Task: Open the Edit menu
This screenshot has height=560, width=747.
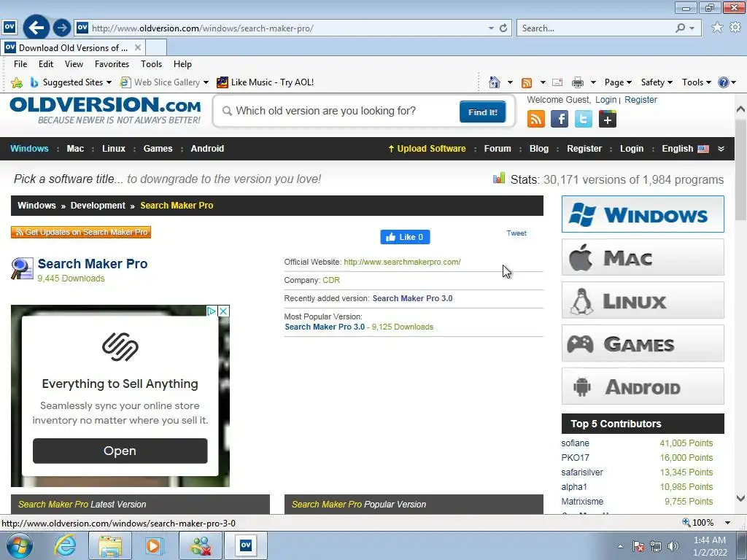Action: pos(46,64)
